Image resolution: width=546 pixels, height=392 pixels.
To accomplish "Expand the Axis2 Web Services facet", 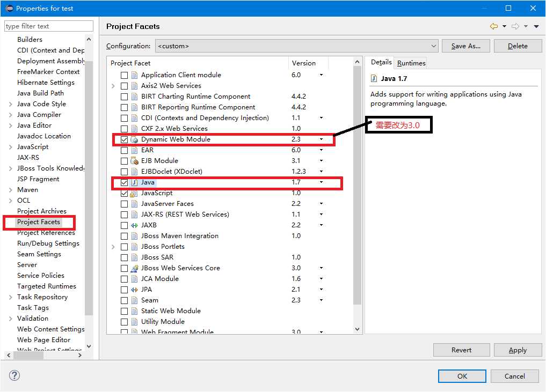I will (113, 86).
